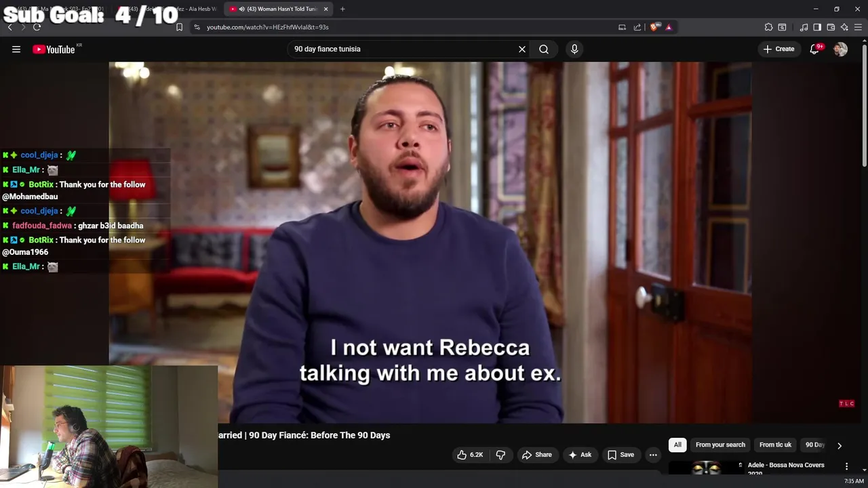
Task: Open the three-dot more actions button
Action: 653,455
